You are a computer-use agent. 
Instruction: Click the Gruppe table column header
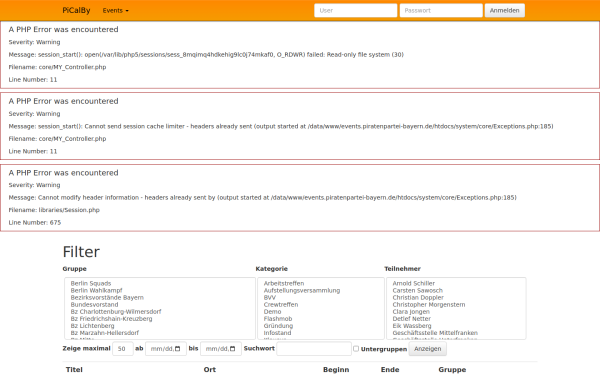pyautogui.click(x=452, y=370)
